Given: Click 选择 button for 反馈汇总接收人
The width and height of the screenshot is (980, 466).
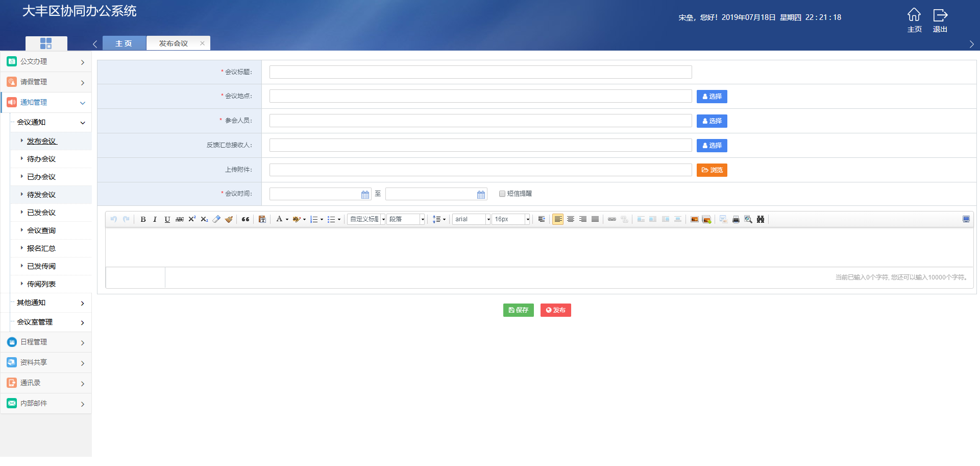Looking at the screenshot, I should point(712,146).
